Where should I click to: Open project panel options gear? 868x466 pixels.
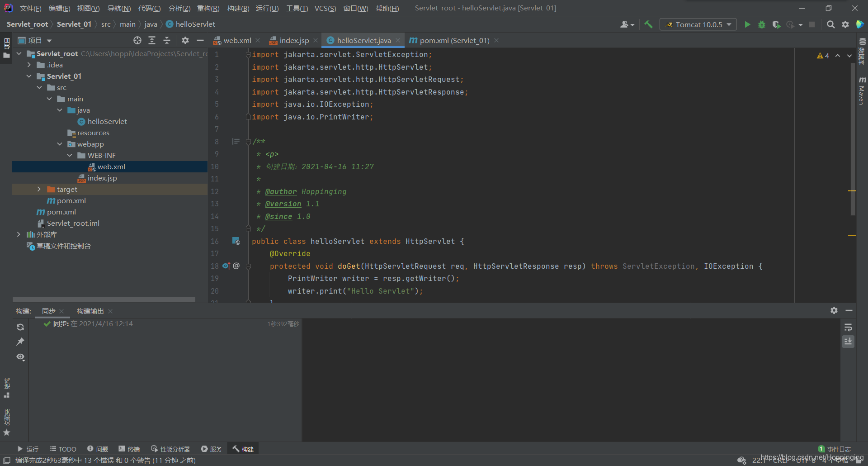[185, 40]
